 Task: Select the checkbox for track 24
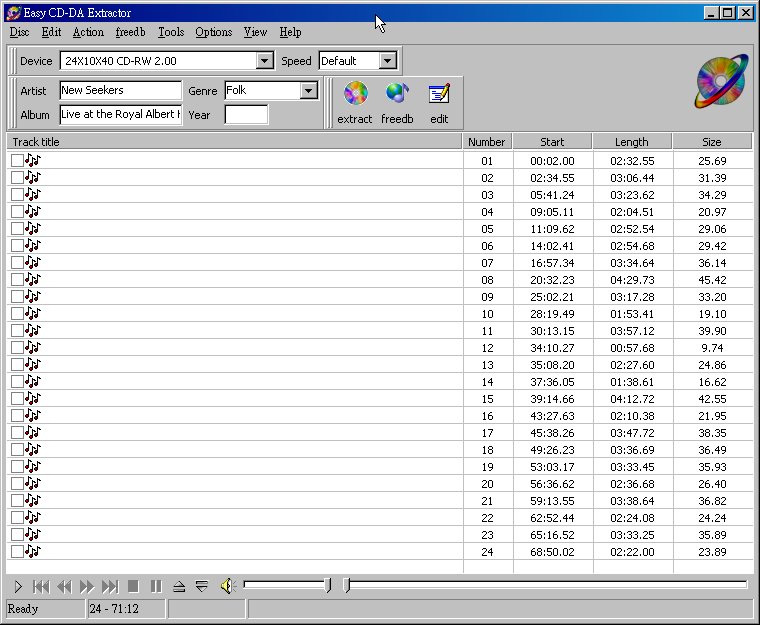(17, 552)
